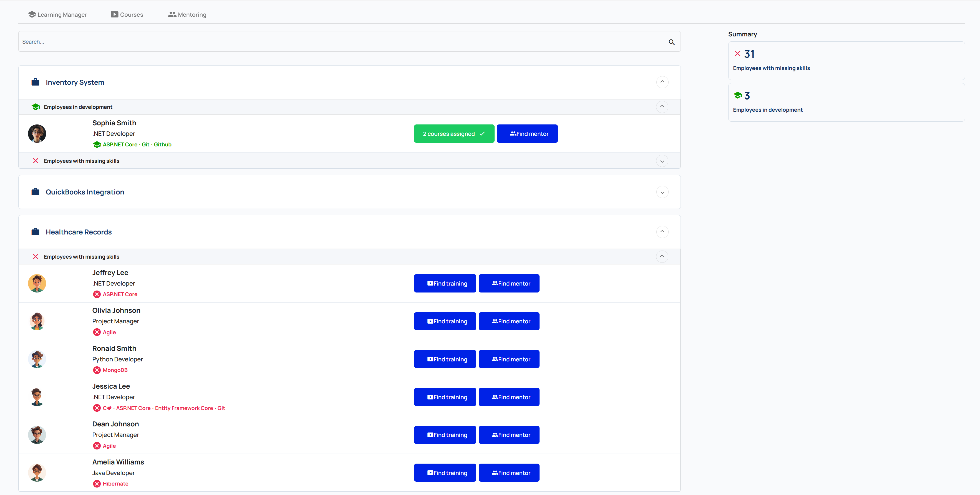Find training for Olivia Johnson

445,321
